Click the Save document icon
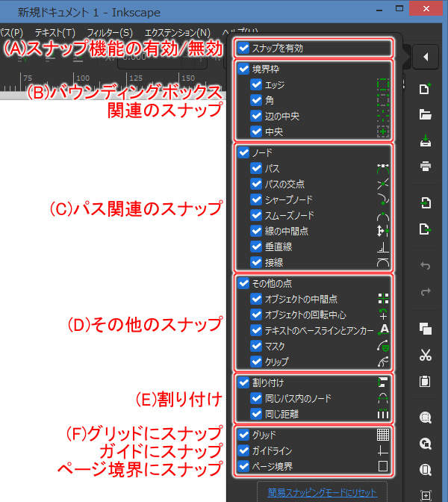The width and height of the screenshot is (448, 502). [x=426, y=140]
